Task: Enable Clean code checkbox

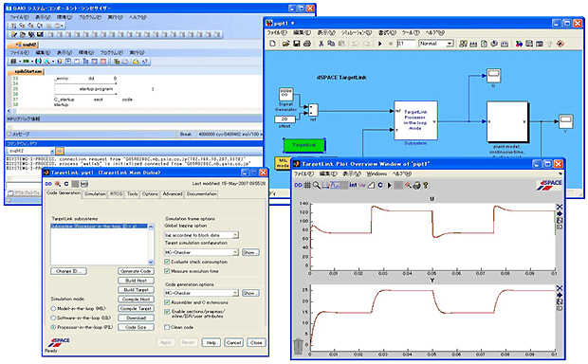Action: coord(167,327)
